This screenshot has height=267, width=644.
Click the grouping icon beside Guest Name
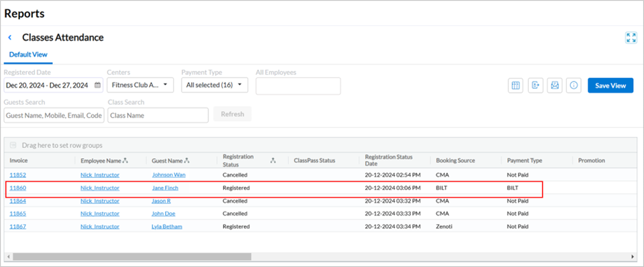click(187, 161)
